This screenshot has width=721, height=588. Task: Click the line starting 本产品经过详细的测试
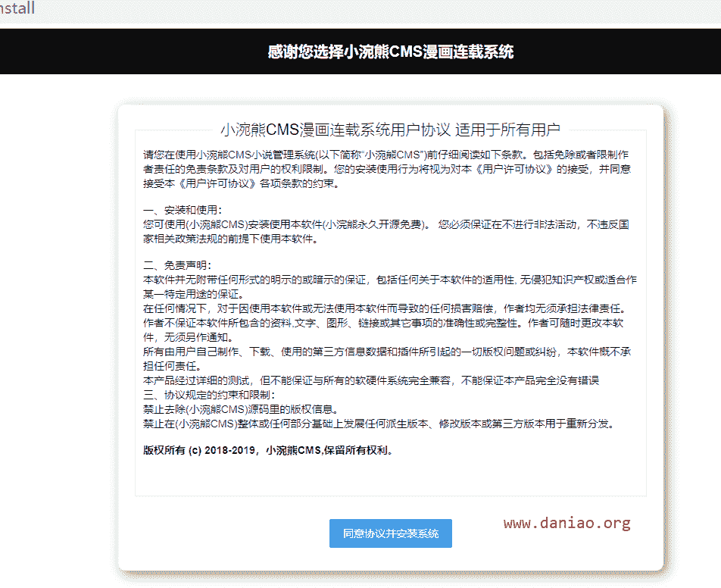(x=371, y=380)
